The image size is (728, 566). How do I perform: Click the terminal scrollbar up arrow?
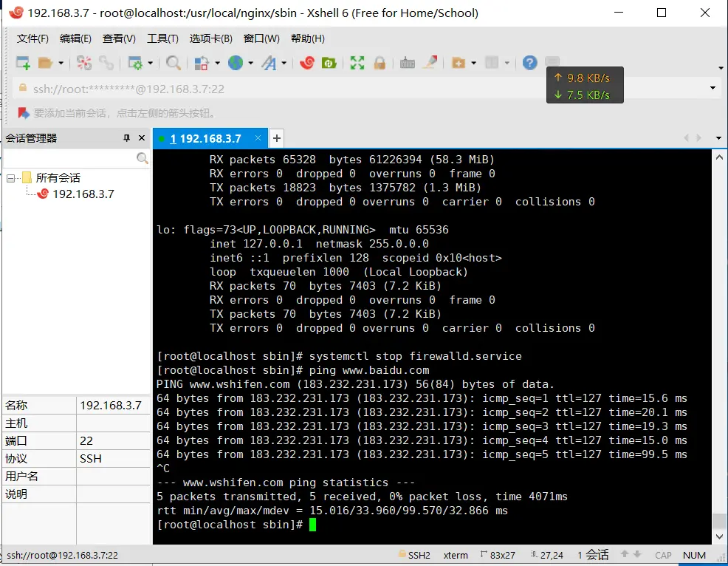pyautogui.click(x=719, y=157)
